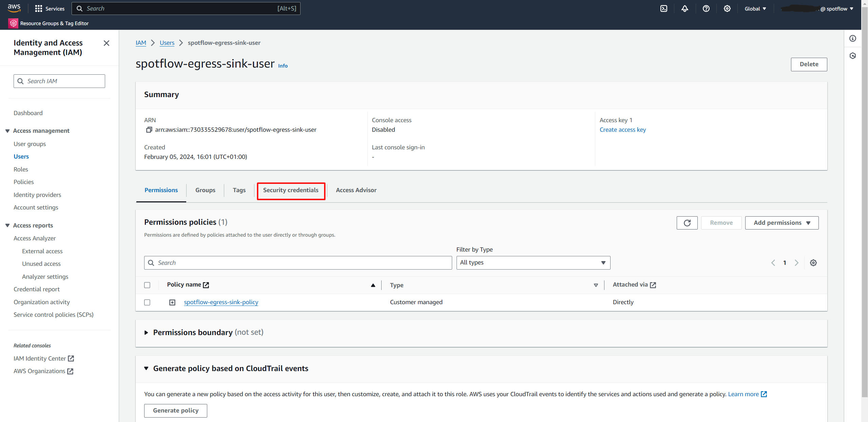Sort the Type column

coord(596,285)
